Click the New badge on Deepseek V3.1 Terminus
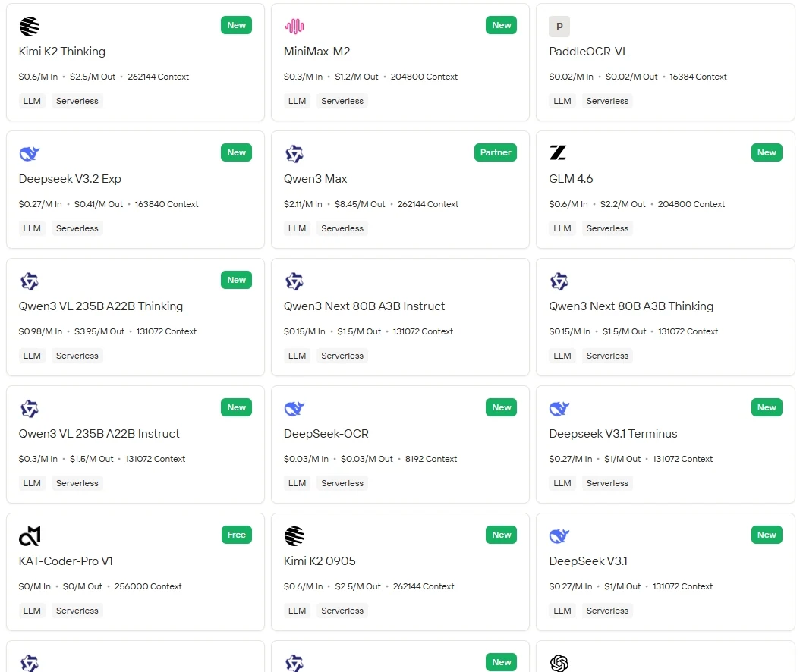 767,407
